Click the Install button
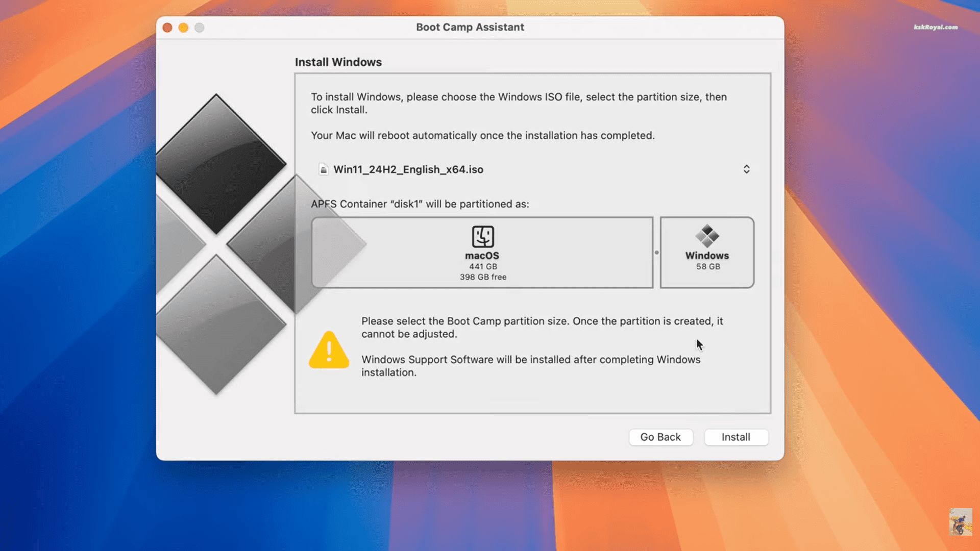 pos(736,437)
